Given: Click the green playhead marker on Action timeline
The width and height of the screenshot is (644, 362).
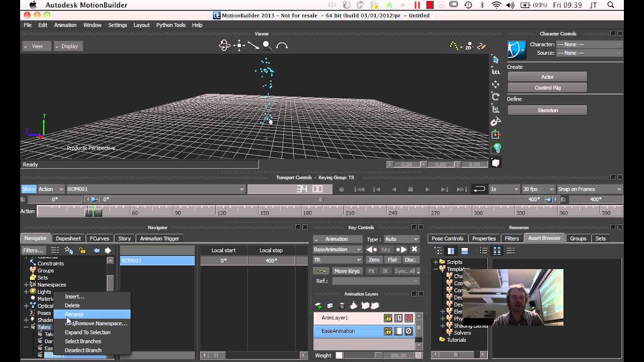Looking at the screenshot, I should pos(93,212).
